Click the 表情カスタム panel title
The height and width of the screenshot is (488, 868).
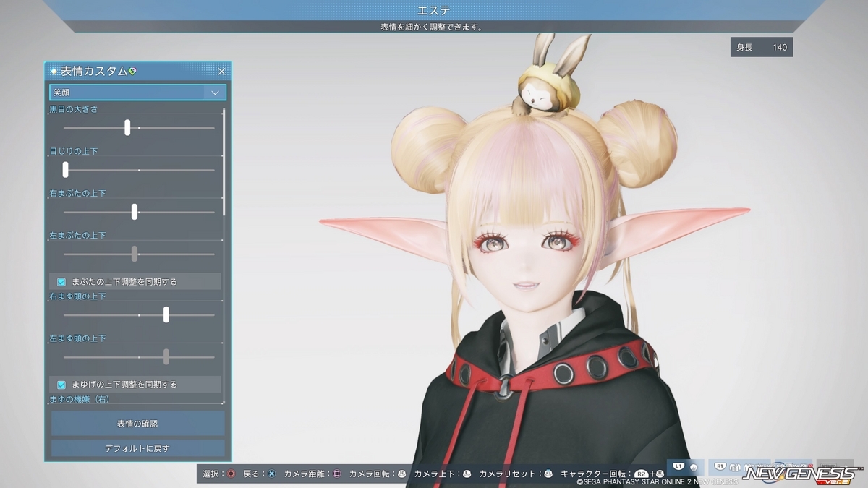(x=94, y=71)
